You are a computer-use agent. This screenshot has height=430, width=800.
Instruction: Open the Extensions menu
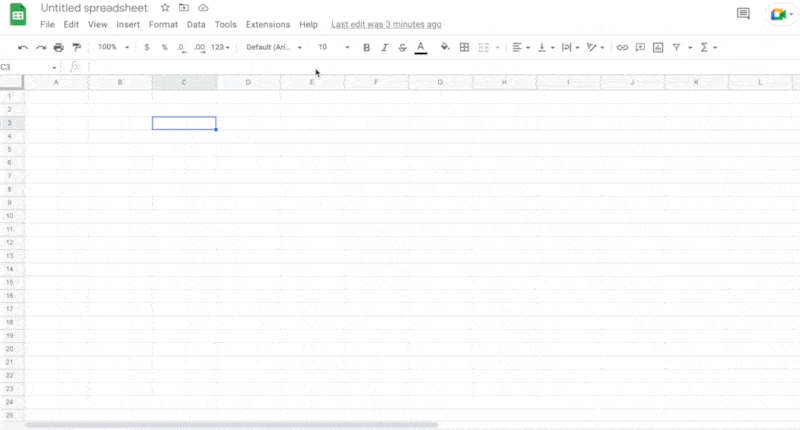pyautogui.click(x=267, y=24)
